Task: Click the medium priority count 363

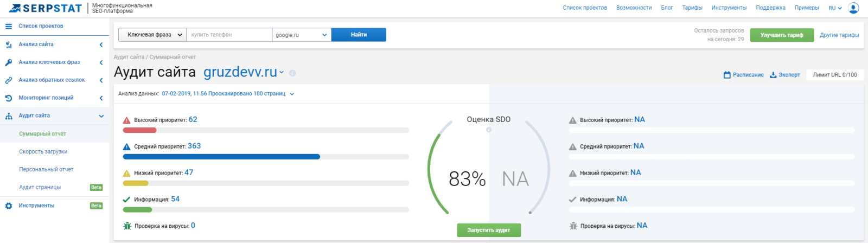Action: tap(194, 146)
